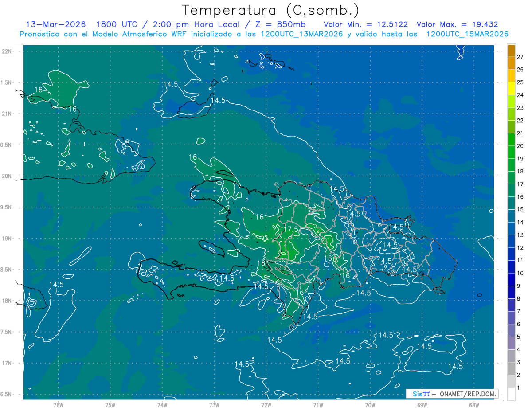This screenshot has width=532, height=411.
Task: Click the '72W' longitude axis label
Action: tap(266, 405)
